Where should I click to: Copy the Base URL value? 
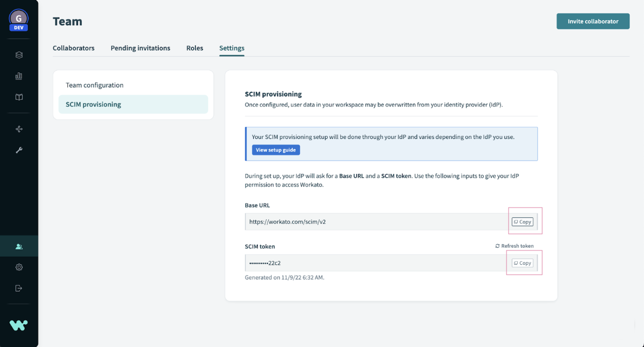coord(522,222)
